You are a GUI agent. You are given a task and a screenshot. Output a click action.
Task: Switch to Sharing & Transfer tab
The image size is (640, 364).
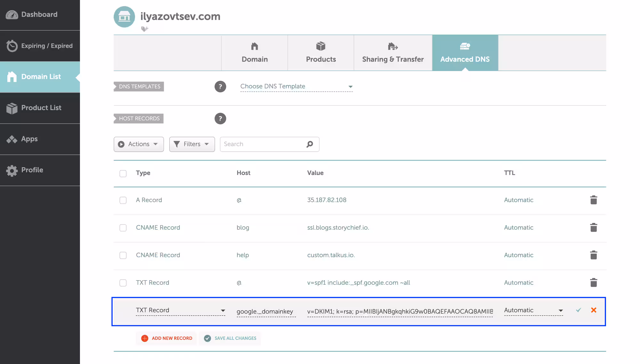click(393, 53)
